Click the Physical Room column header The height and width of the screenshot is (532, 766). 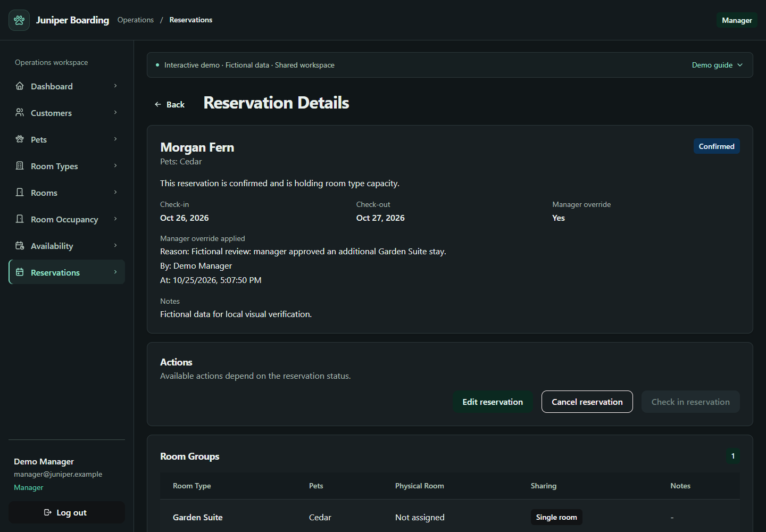pyautogui.click(x=420, y=486)
